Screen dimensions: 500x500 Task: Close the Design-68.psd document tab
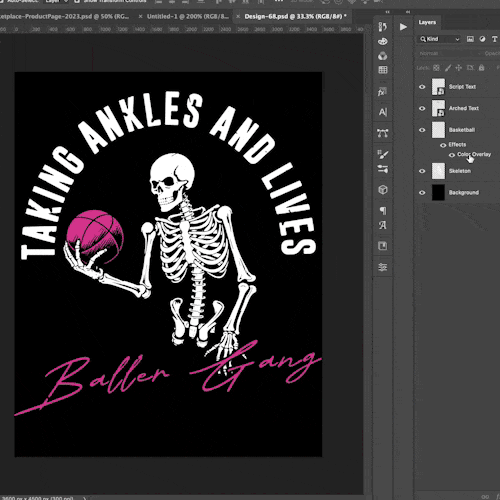click(238, 16)
